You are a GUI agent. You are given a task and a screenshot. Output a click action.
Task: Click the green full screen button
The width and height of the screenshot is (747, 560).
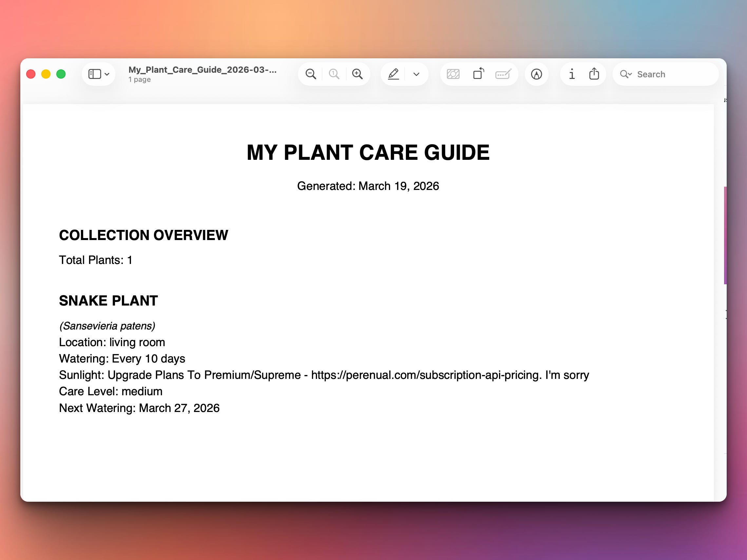click(x=61, y=74)
